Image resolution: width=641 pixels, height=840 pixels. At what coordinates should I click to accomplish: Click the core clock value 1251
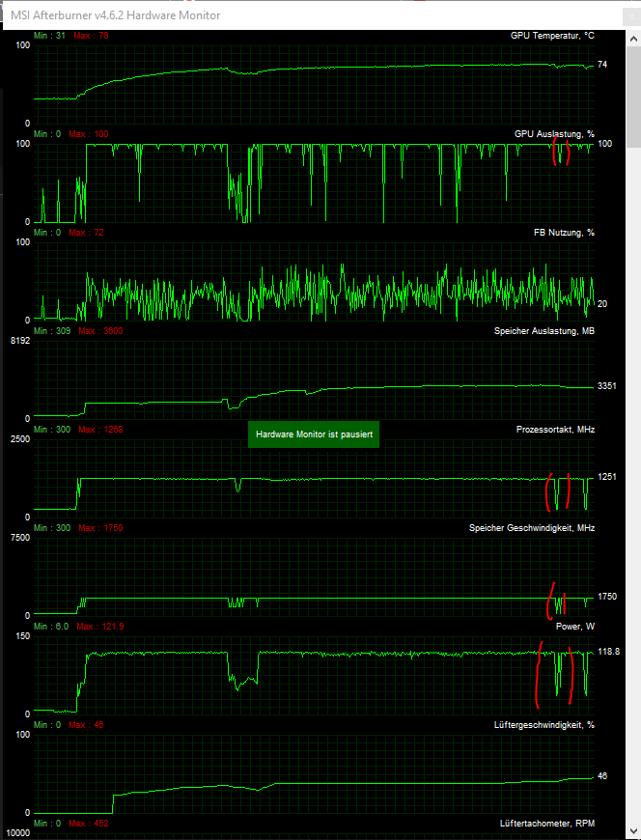click(x=606, y=477)
